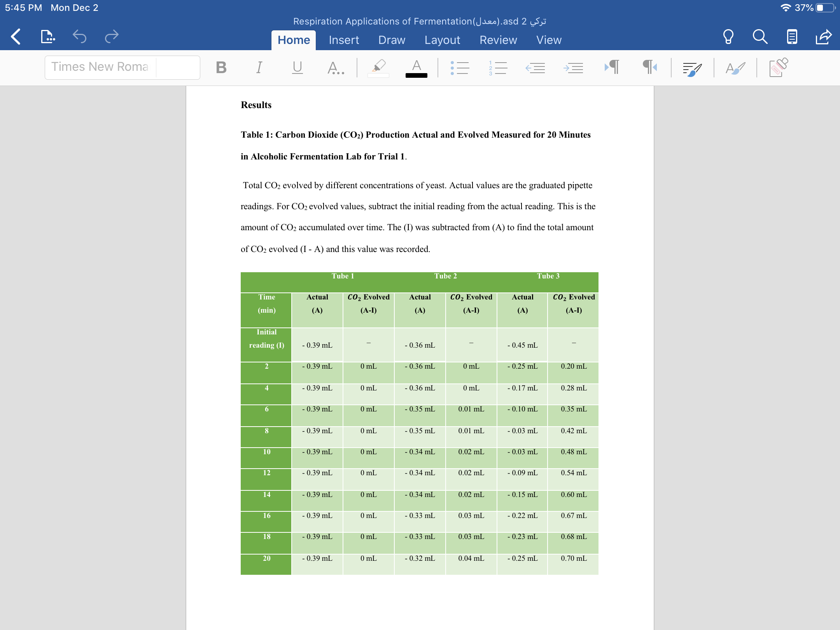This screenshot has width=840, height=630.
Task: Redo the last action
Action: 112,37
